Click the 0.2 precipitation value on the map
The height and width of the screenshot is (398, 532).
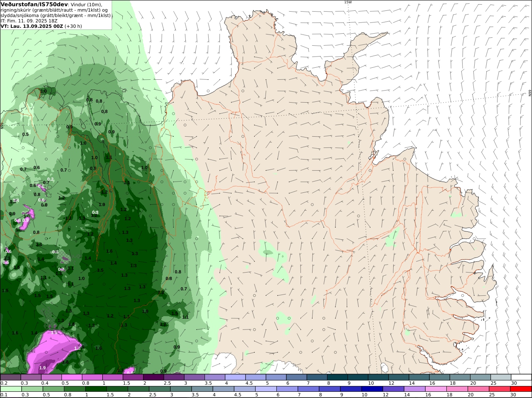(50, 179)
